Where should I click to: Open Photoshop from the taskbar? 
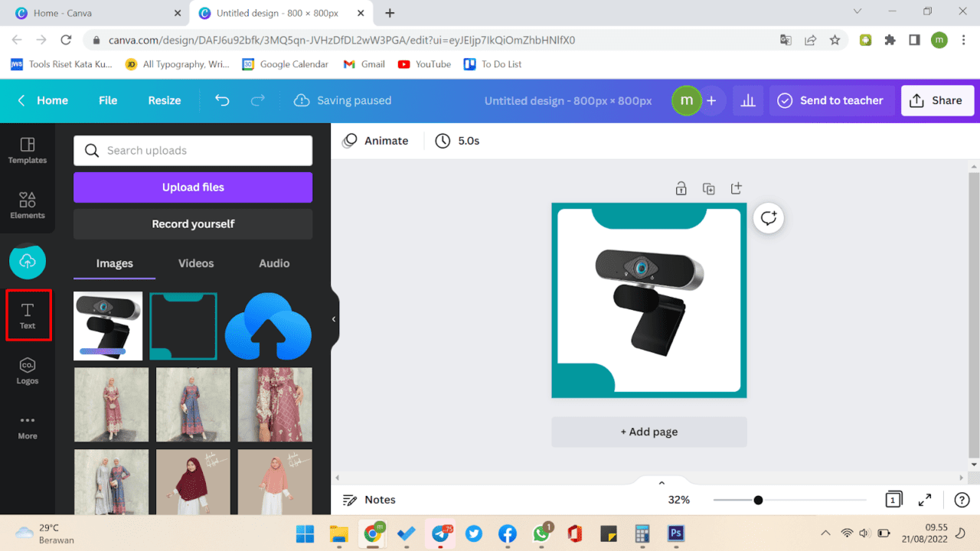point(675,533)
